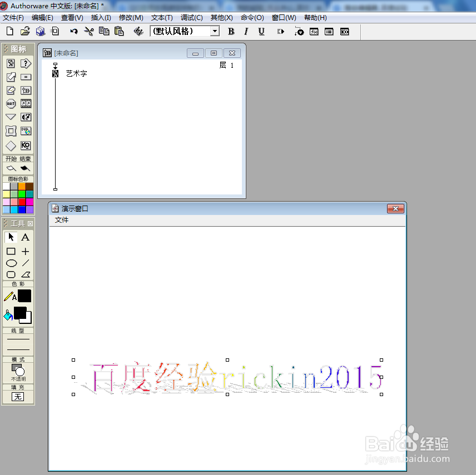Viewport: 476px width, 475px height.
Task: Click the Open file toolbar icon
Action: click(x=25, y=31)
